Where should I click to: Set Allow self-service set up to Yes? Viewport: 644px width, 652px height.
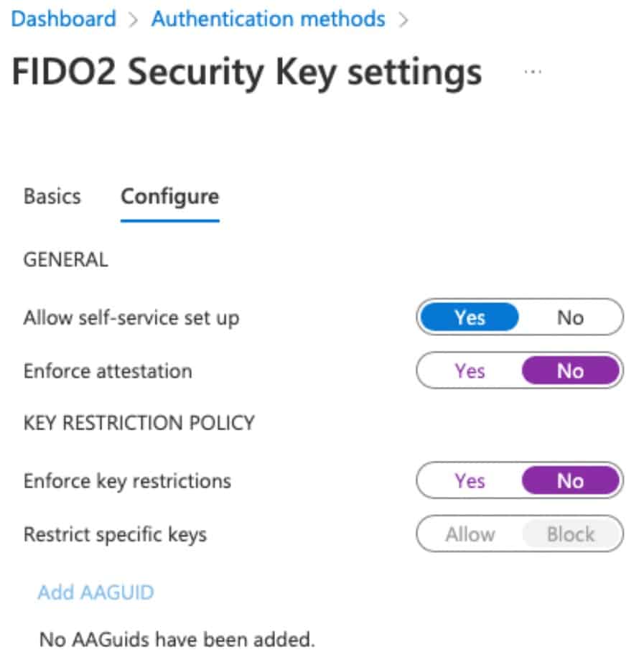[470, 317]
